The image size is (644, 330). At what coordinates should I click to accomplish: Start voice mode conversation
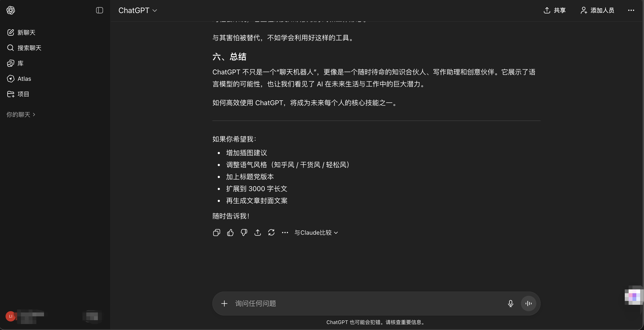pyautogui.click(x=528, y=303)
